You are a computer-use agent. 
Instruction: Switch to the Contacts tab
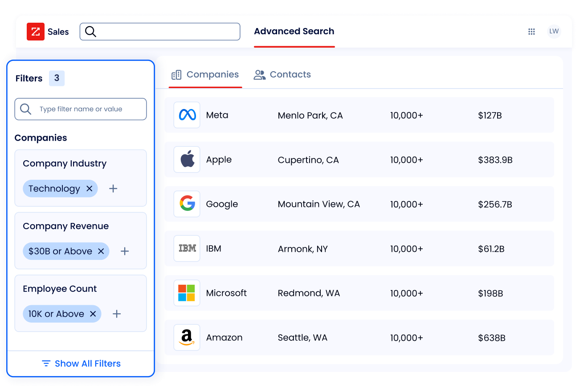coord(282,75)
